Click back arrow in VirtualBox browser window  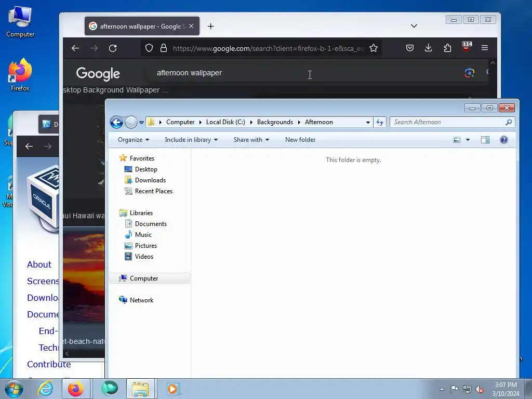pyautogui.click(x=29, y=146)
